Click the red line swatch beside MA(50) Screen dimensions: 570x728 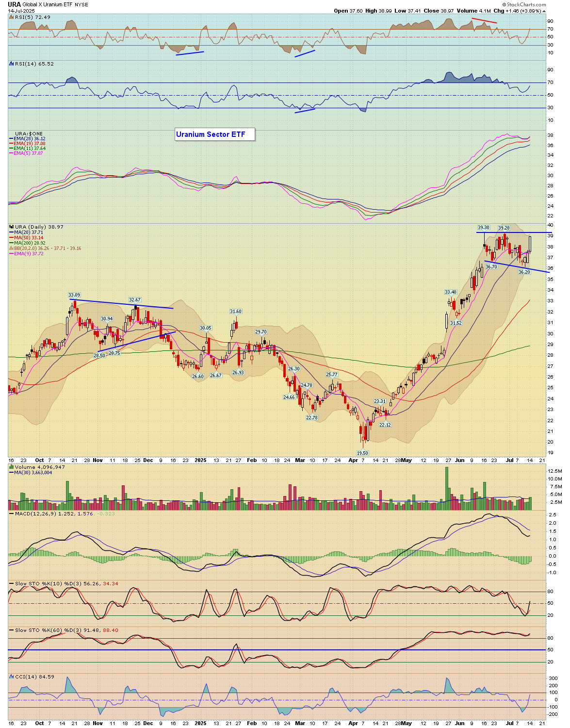12,238
